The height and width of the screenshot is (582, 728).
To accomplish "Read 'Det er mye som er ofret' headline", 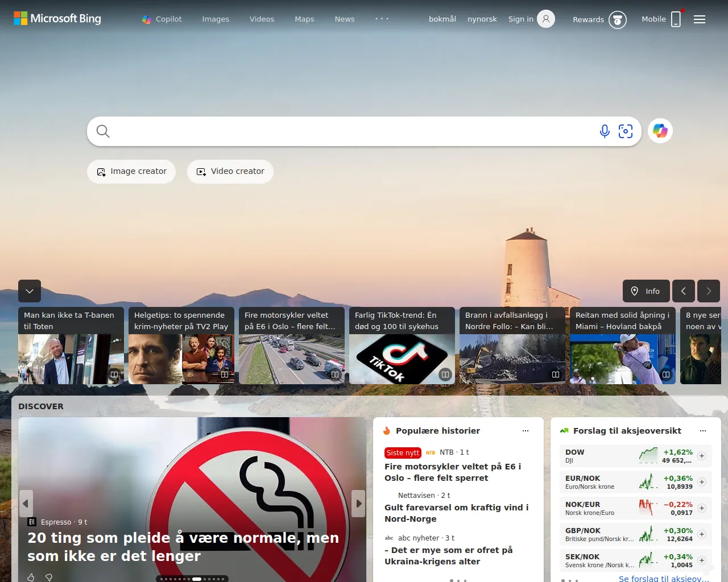I will pyautogui.click(x=449, y=556).
